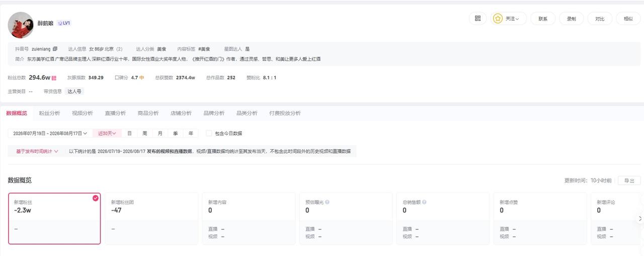The image size is (644, 256).
Task: Expand the 近30天 period dropdown
Action: click(x=107, y=134)
